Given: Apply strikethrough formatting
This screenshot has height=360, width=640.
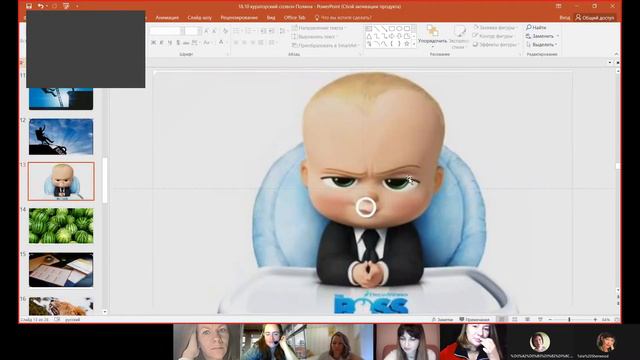Looking at the screenshot, I should click(x=186, y=42).
